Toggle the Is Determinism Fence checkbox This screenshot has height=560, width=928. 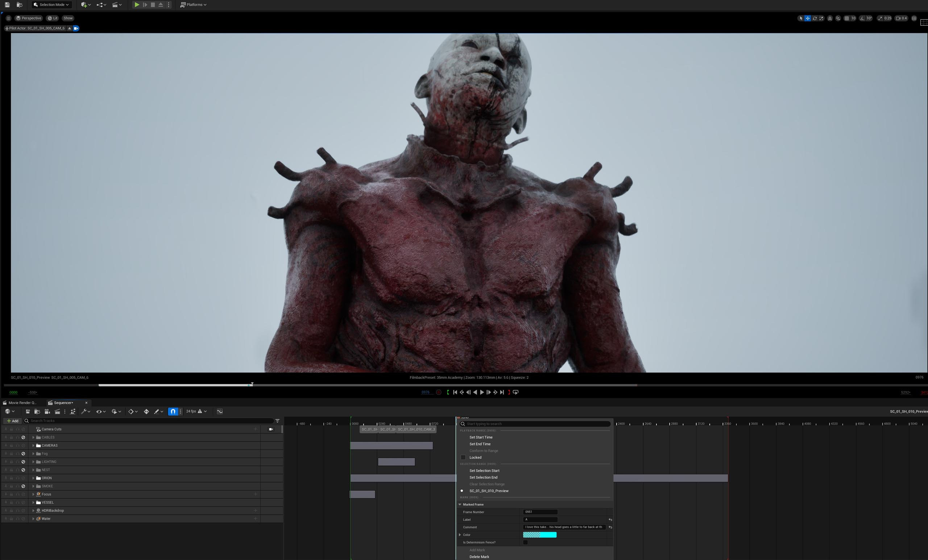click(x=525, y=542)
